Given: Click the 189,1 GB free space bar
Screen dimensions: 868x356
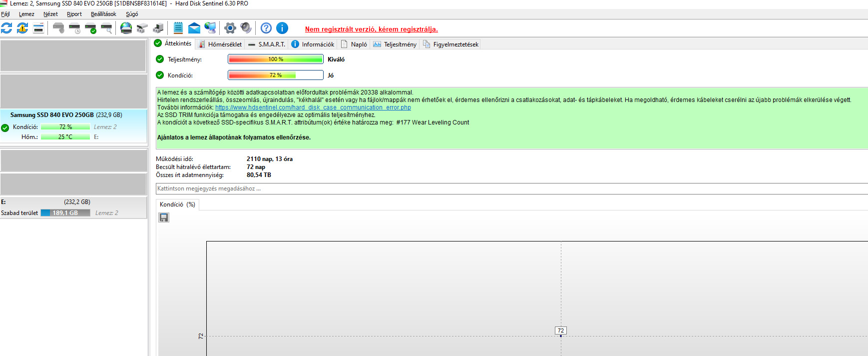Looking at the screenshot, I should coord(65,213).
